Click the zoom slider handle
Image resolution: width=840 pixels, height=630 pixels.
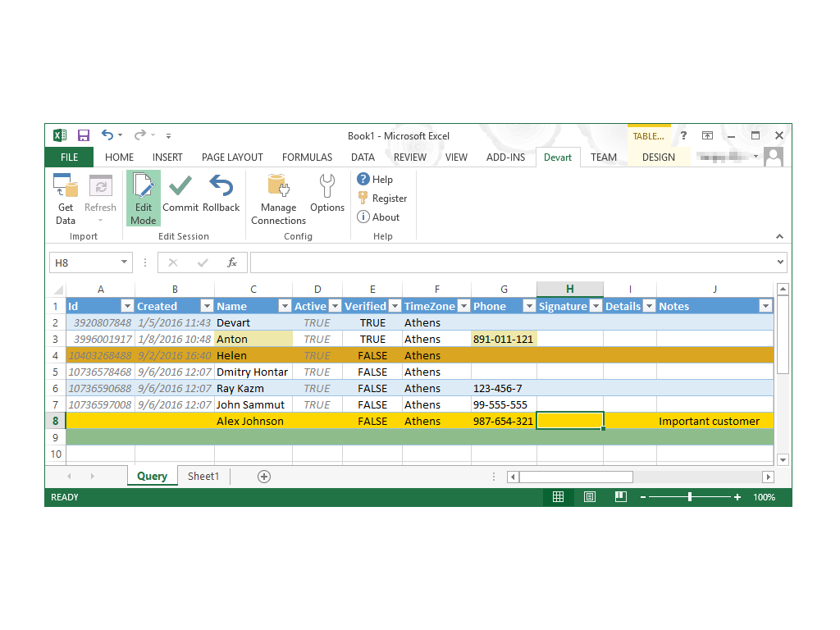(690, 497)
